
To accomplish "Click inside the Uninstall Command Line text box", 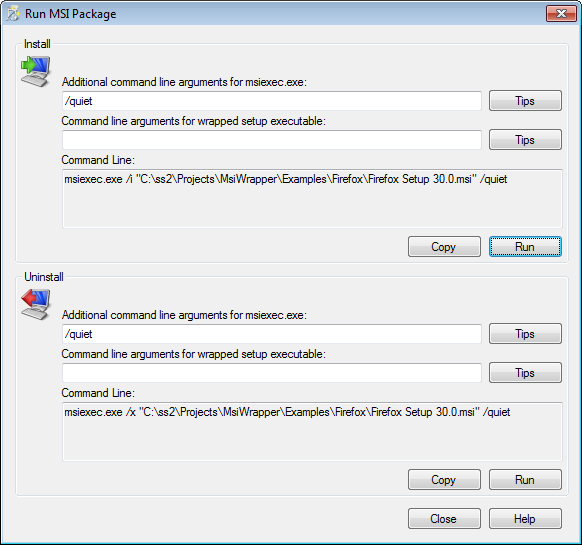I will pos(312,432).
